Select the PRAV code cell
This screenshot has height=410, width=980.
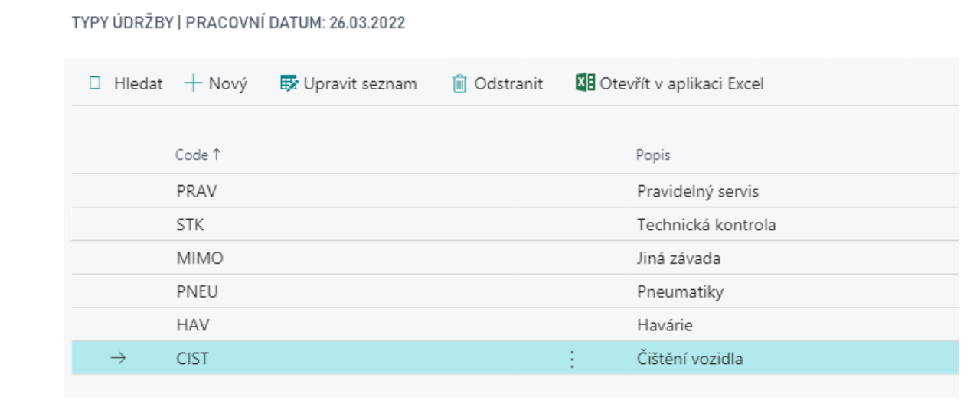pos(196,191)
